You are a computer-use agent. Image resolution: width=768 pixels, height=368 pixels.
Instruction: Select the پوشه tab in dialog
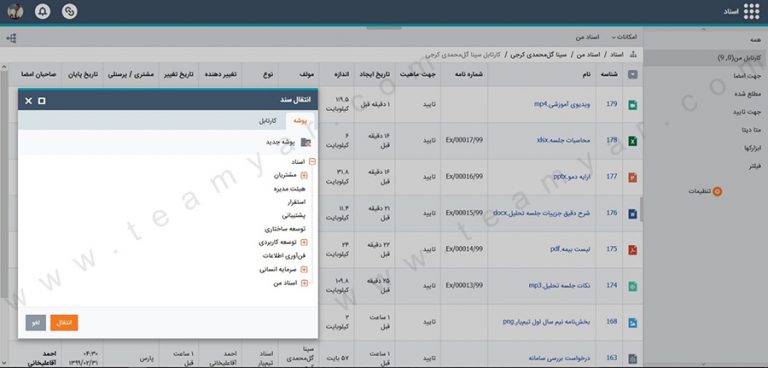(300, 121)
